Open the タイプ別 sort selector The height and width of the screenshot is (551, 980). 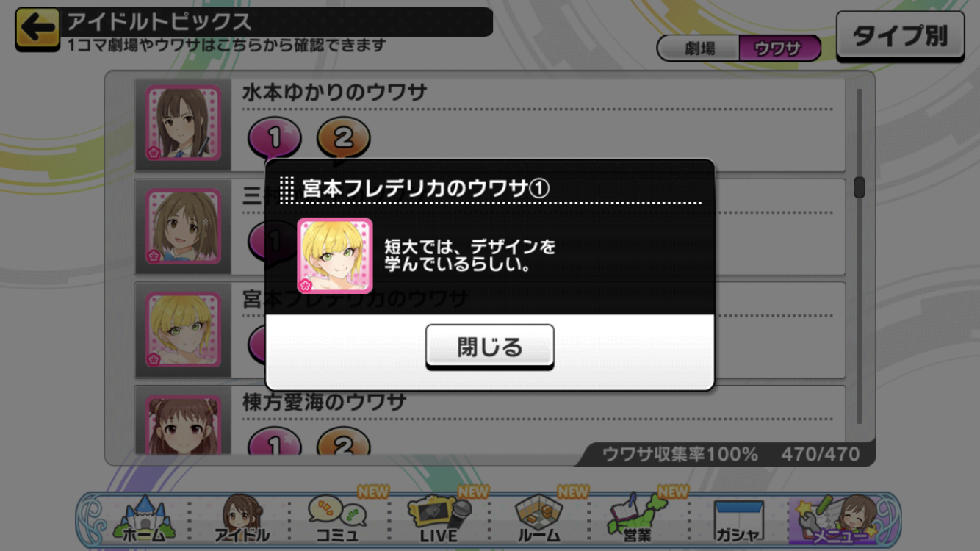900,37
